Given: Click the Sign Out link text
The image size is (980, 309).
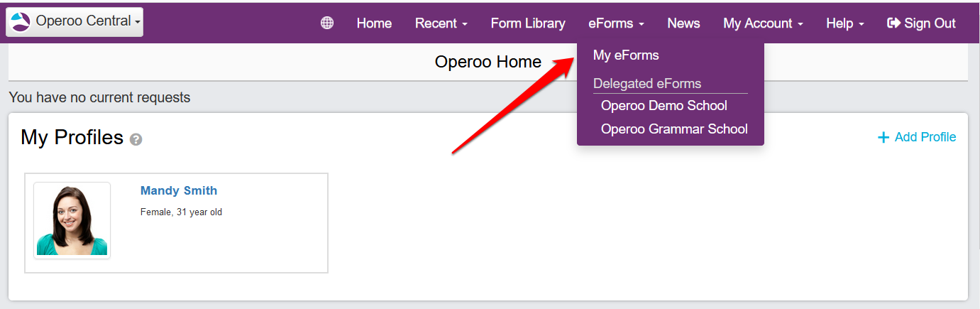Looking at the screenshot, I should point(930,23).
